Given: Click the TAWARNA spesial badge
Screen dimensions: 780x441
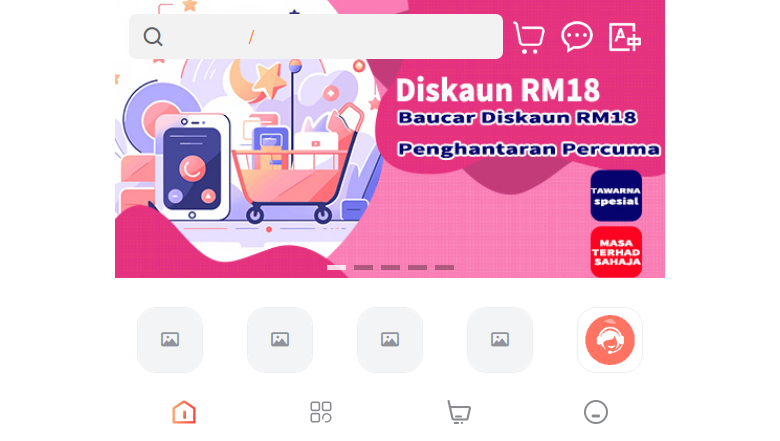Looking at the screenshot, I should (616, 196).
